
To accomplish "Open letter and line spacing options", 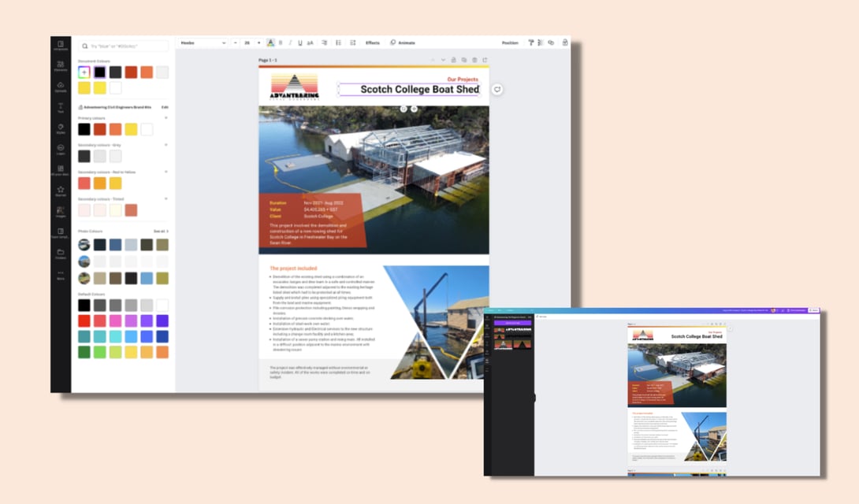I will 353,43.
